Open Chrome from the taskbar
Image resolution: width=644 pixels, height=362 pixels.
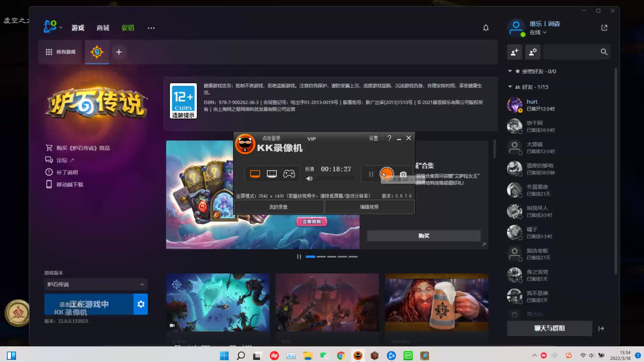(x=341, y=356)
